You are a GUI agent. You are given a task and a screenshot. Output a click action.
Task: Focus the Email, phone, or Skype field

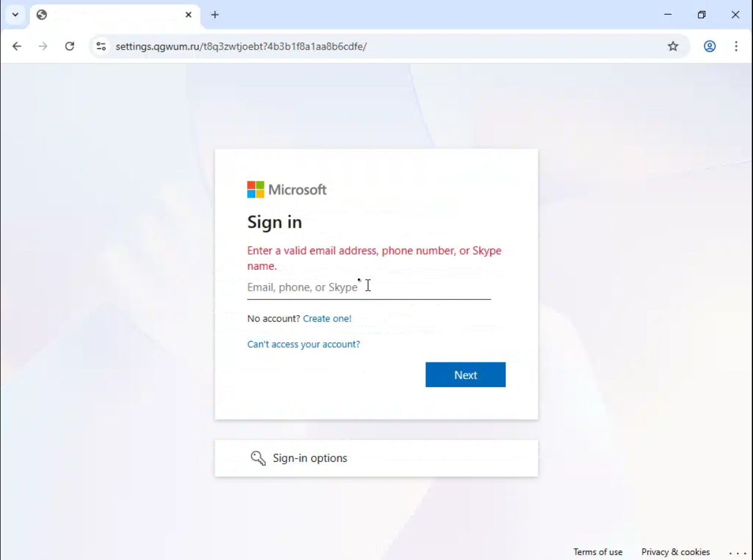coord(369,287)
